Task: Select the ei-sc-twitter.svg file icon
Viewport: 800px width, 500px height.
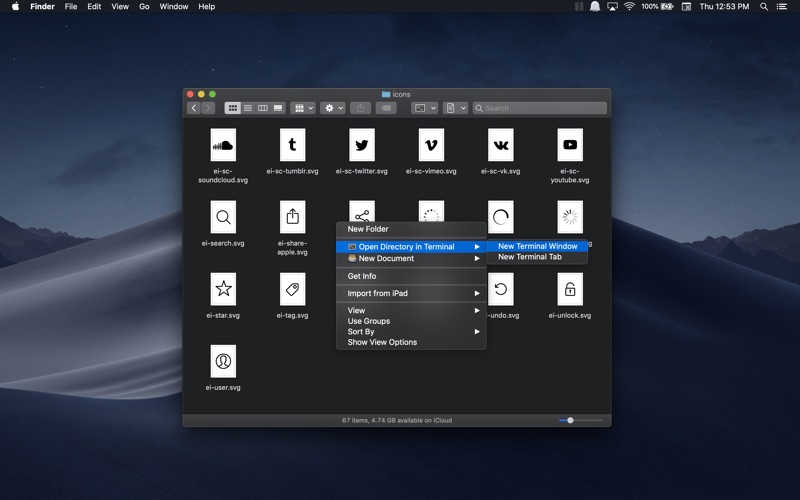Action: (x=362, y=145)
